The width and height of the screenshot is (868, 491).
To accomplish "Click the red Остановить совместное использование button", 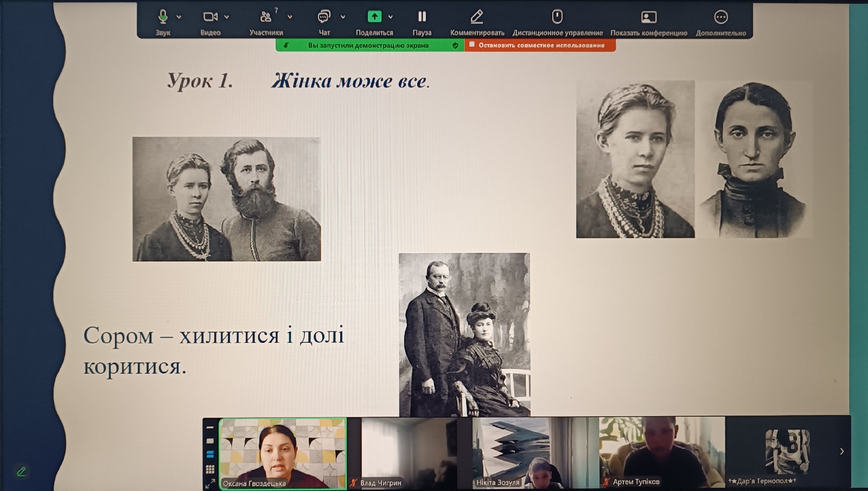I will (x=540, y=45).
